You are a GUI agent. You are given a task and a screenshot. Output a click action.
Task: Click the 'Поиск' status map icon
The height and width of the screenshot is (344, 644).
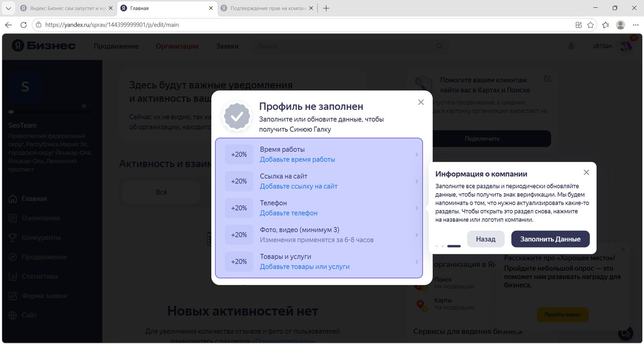pos(421,285)
